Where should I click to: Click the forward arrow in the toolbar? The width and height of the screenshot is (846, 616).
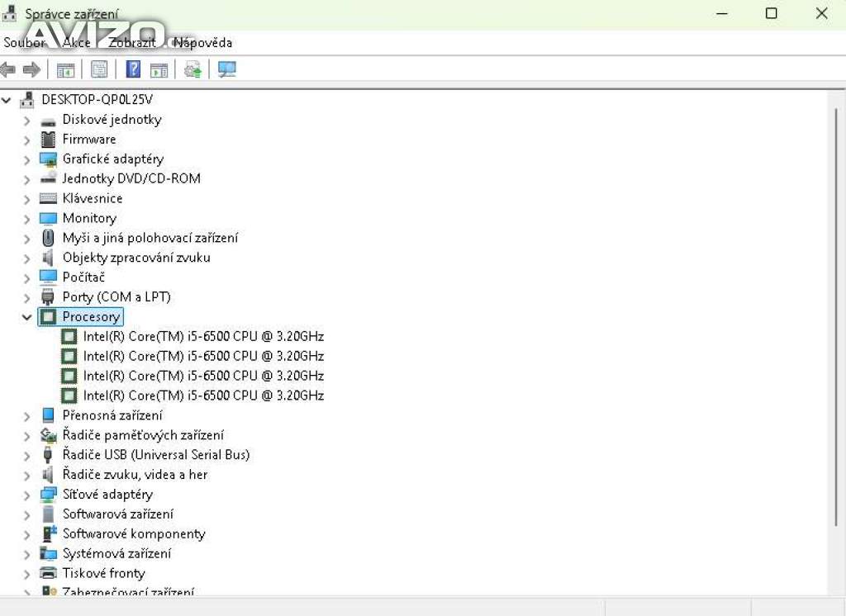31,70
